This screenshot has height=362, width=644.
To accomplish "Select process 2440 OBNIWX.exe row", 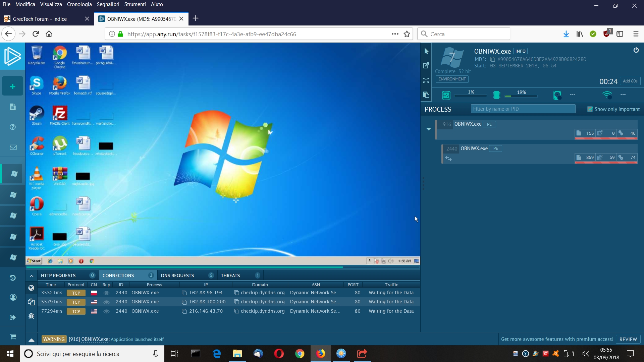I will pos(539,154).
